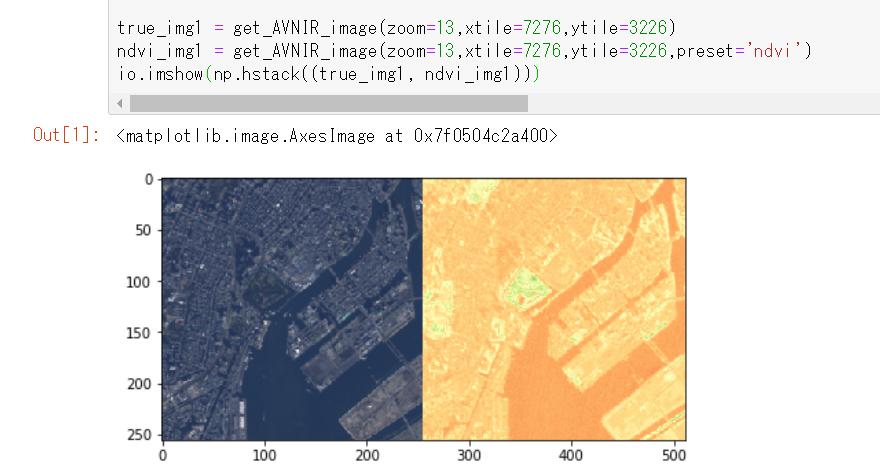The height and width of the screenshot is (472, 880).
Task: Click the ndvi_img1 assignment code line
Action: (464, 51)
